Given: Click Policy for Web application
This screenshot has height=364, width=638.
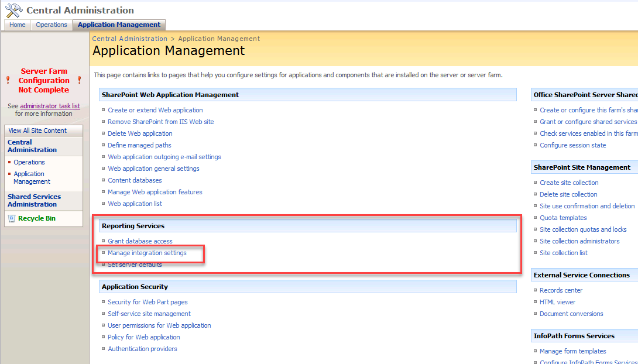Looking at the screenshot, I should [143, 337].
